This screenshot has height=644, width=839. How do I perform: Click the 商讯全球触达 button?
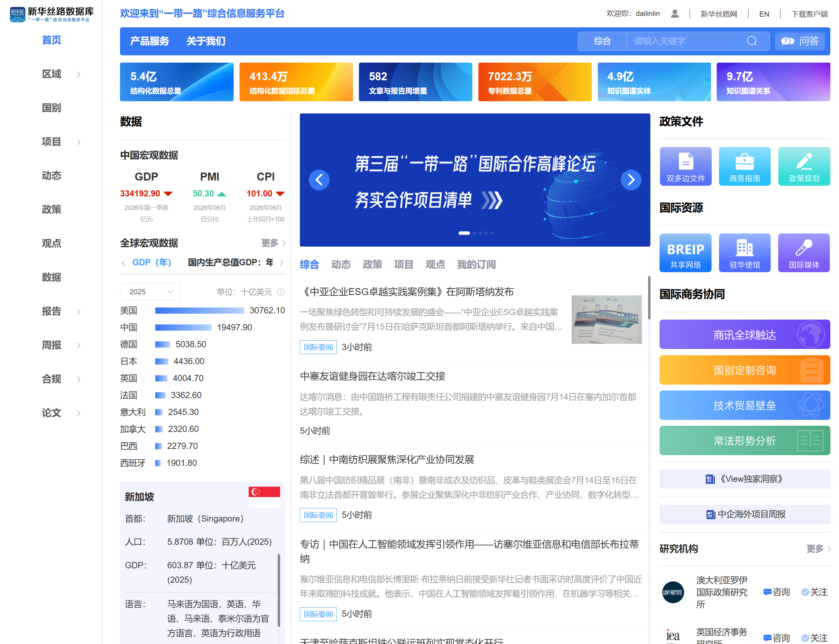[x=744, y=335]
